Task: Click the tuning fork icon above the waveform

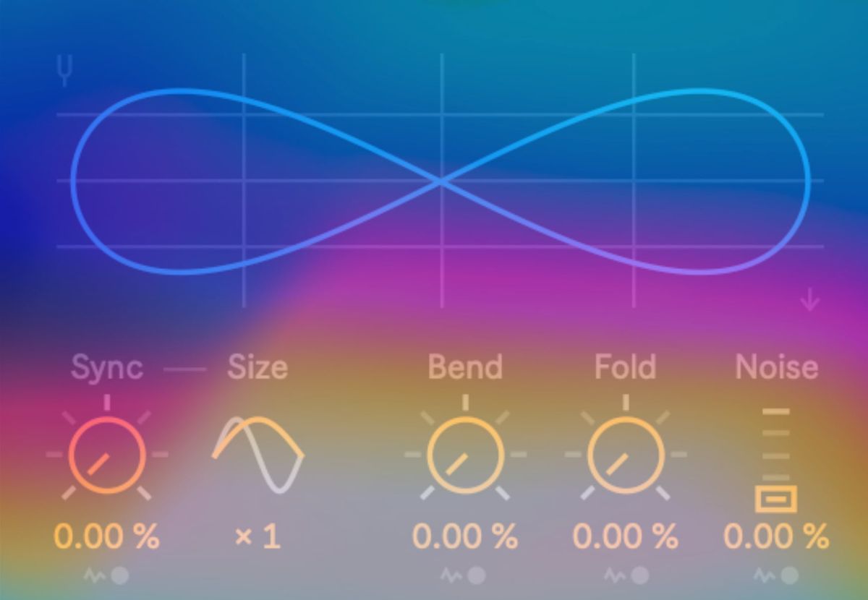Action: (x=65, y=72)
